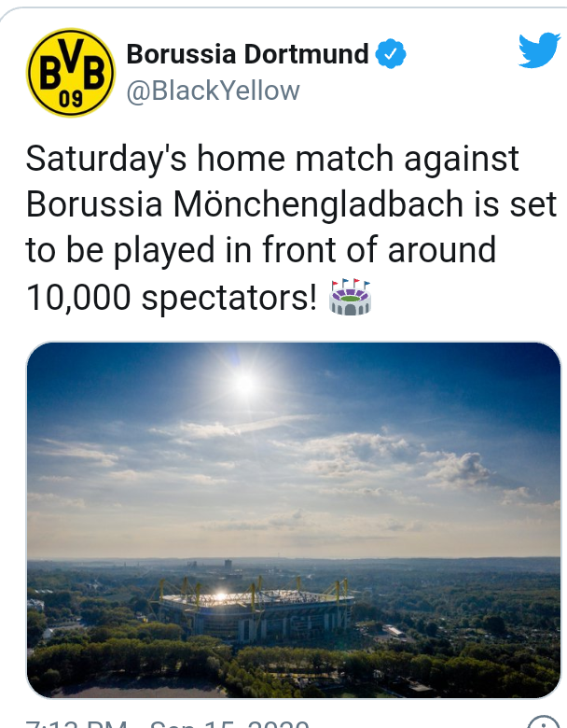Click the blue verified badge
The image size is (567, 728).
[390, 55]
